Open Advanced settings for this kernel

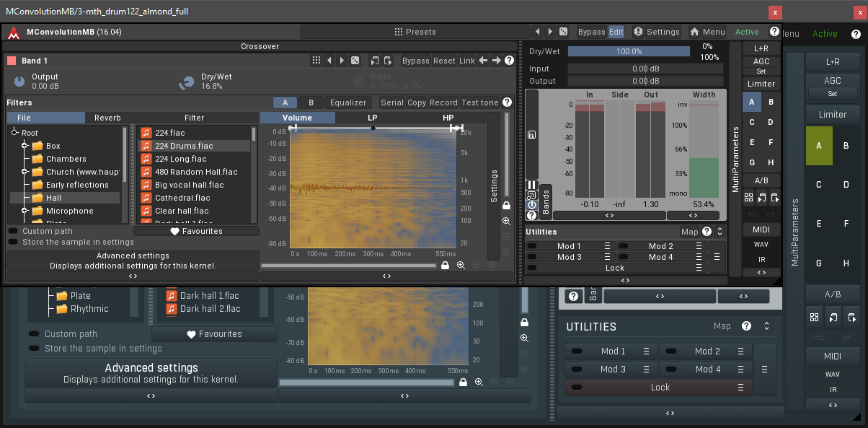coord(133,261)
